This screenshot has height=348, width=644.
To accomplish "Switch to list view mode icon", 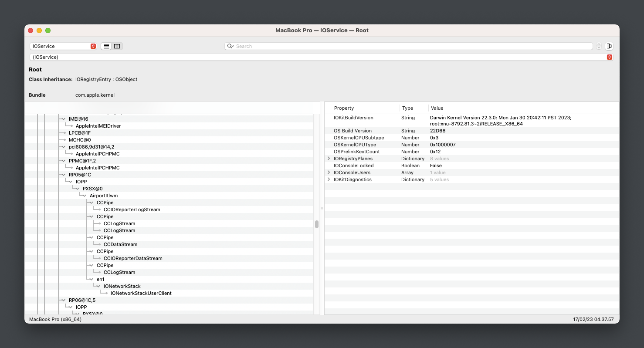I will coord(106,46).
